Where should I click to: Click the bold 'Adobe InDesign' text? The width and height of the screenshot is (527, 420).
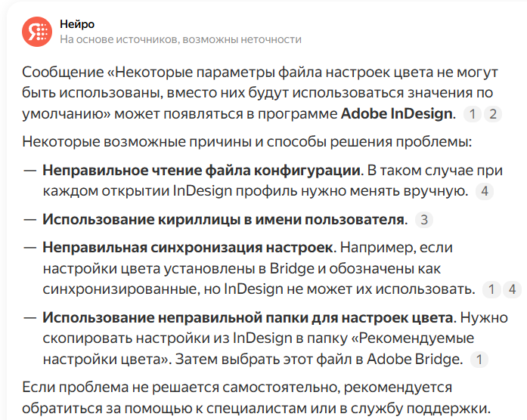pyautogui.click(x=398, y=114)
